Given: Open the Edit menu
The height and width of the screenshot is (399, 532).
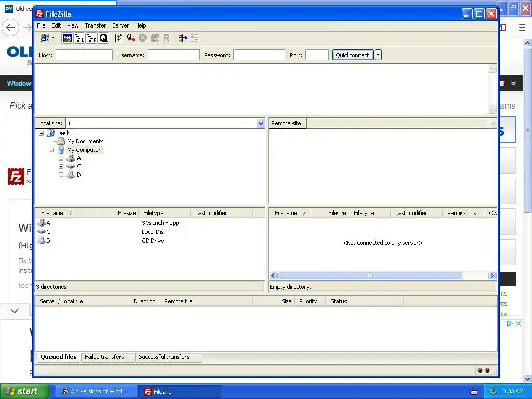Looking at the screenshot, I should point(56,25).
